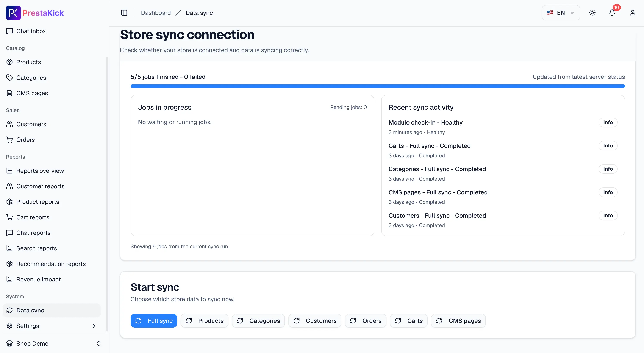Click the sidebar vertical scrollbar
Image resolution: width=644 pixels, height=353 pixels.
(x=107, y=194)
